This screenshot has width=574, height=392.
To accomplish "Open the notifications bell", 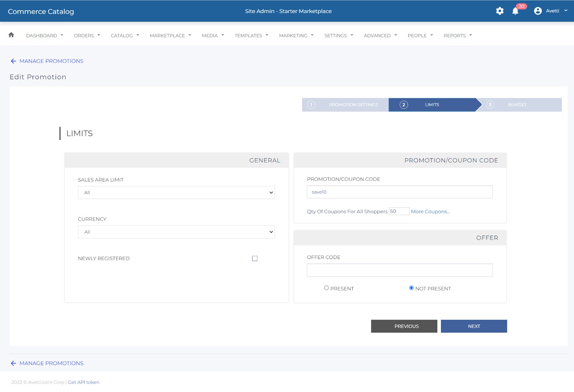I will 515,11.
